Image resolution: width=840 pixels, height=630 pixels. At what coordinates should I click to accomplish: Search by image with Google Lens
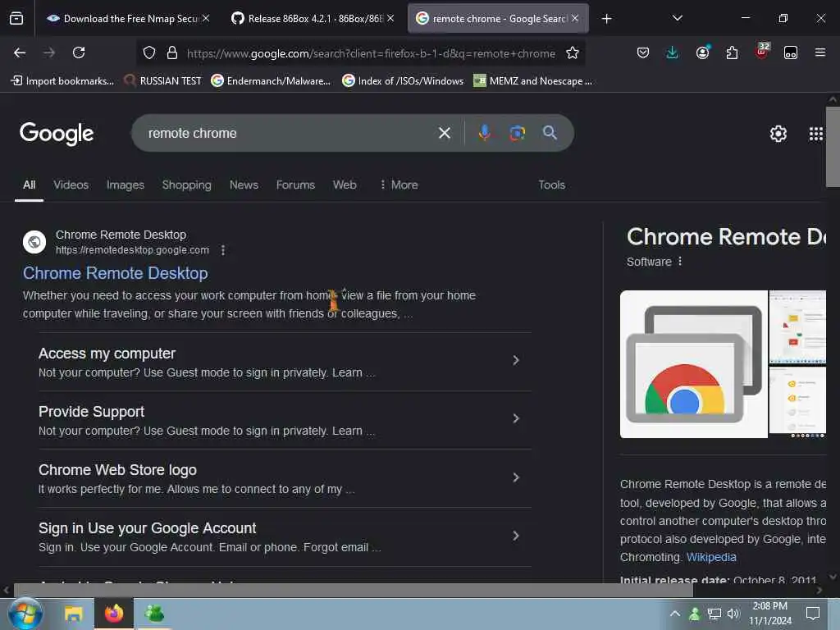coord(517,133)
